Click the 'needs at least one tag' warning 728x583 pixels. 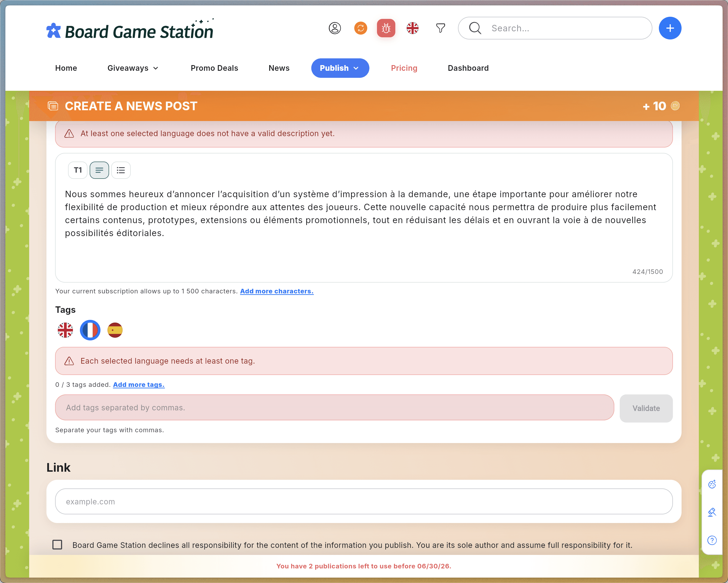tap(364, 361)
